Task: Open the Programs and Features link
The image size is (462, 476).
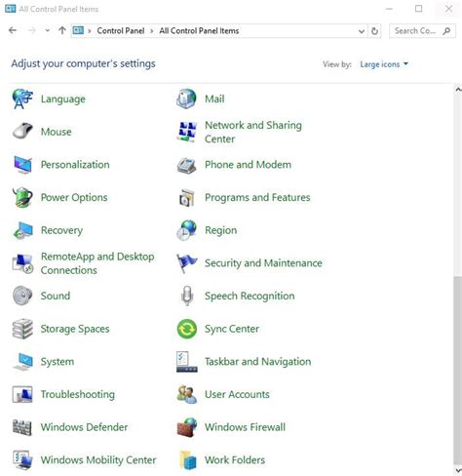Action: tap(257, 197)
